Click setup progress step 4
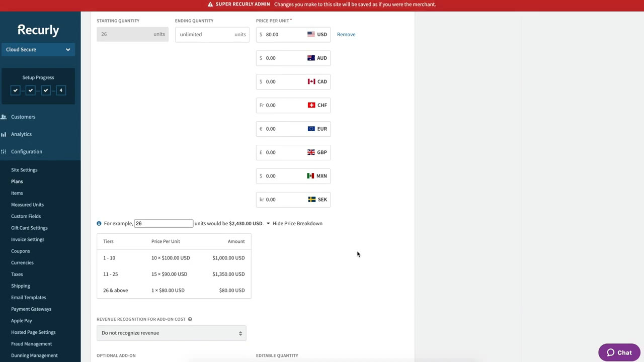 (61, 90)
